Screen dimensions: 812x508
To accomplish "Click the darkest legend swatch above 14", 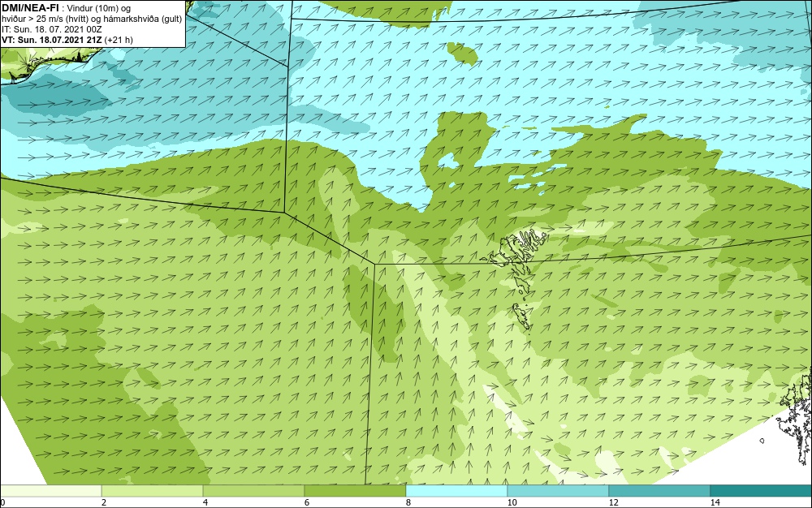I will click(762, 491).
